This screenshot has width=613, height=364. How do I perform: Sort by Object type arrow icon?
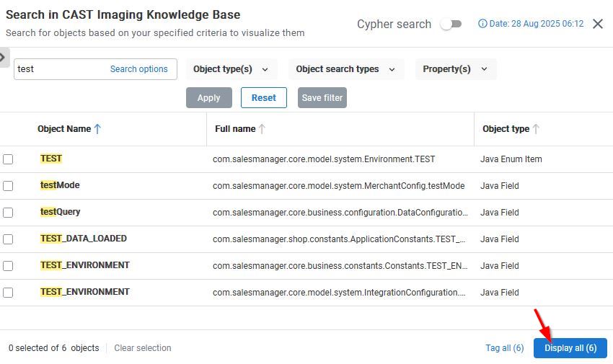536,129
